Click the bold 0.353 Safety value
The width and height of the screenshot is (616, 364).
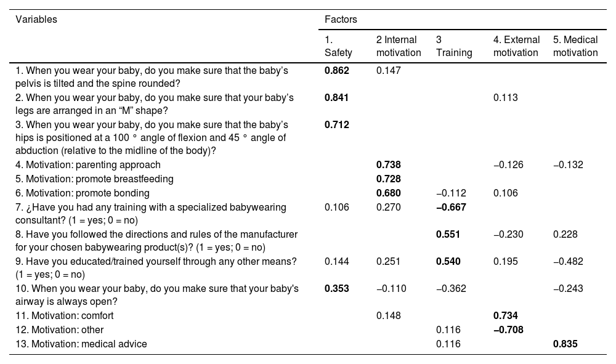coord(337,289)
